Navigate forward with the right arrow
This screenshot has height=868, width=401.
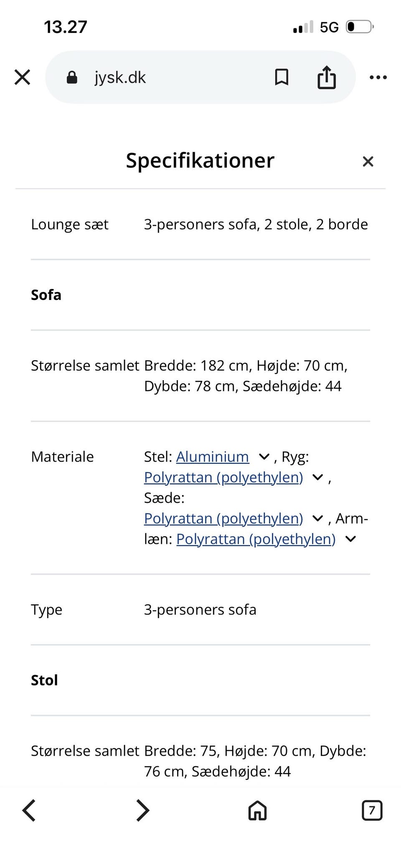[142, 810]
